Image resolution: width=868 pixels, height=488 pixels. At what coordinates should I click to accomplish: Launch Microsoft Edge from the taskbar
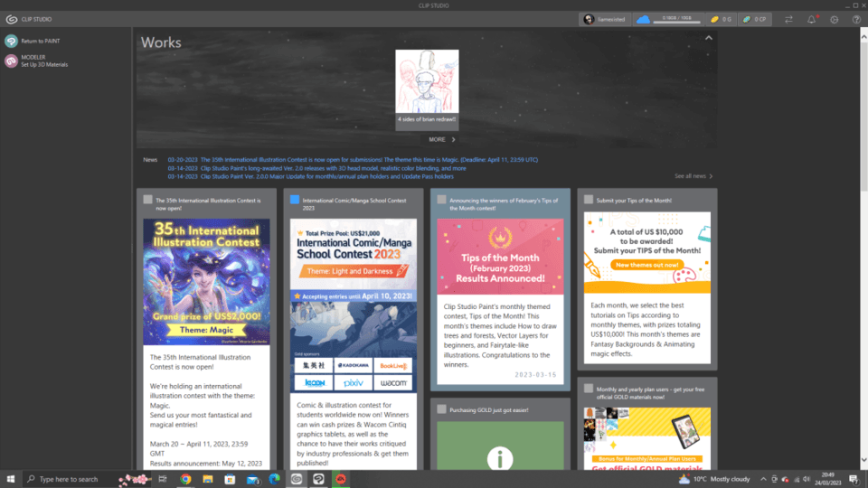[x=275, y=479]
